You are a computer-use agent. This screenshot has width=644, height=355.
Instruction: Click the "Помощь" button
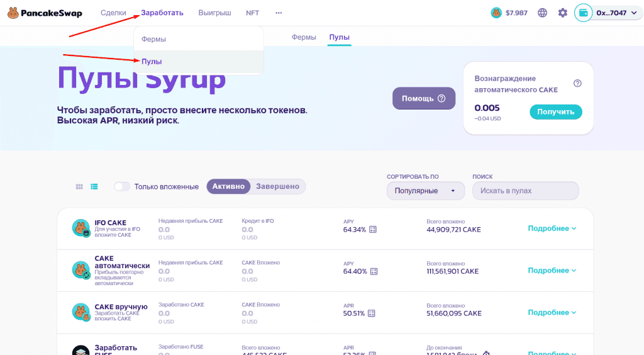coord(424,98)
